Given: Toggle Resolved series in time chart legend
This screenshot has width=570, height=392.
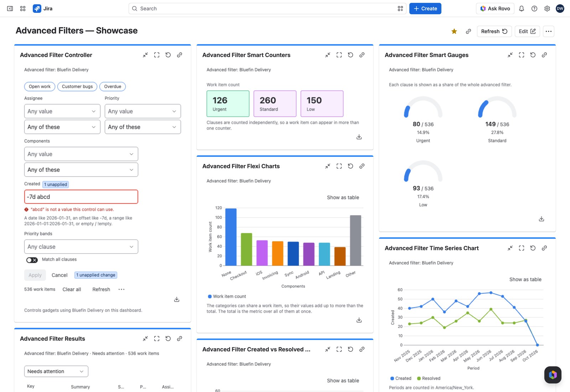Looking at the screenshot, I should point(429,378).
